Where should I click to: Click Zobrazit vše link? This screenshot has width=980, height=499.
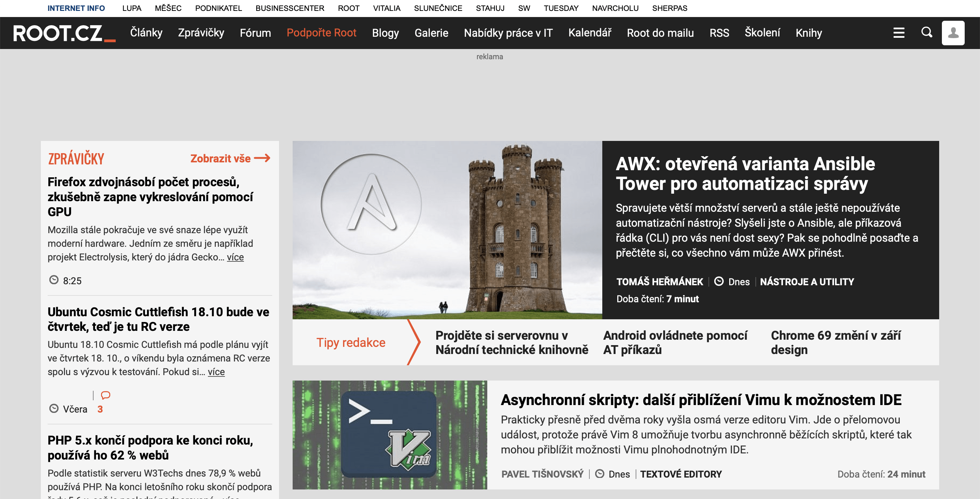pos(220,158)
